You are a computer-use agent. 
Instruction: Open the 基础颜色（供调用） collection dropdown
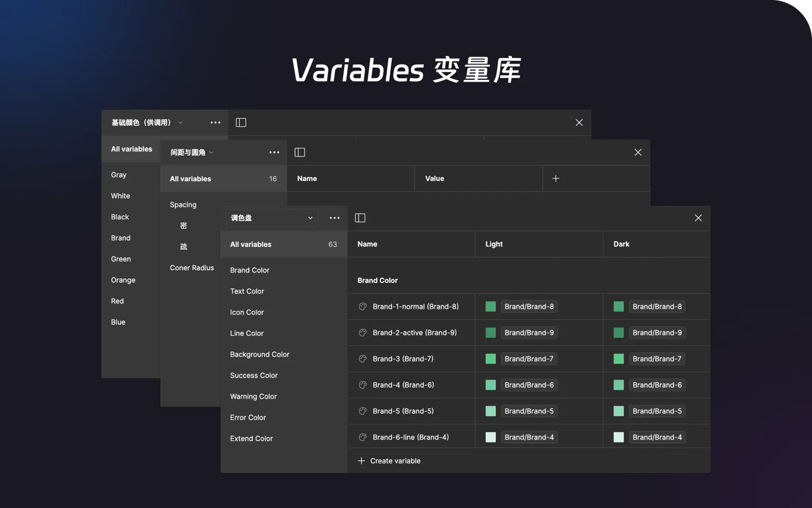(x=147, y=122)
